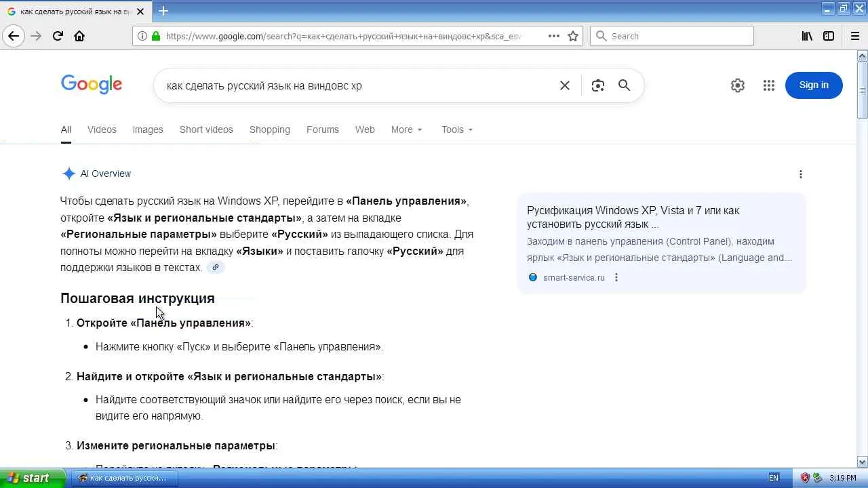Image resolution: width=868 pixels, height=488 pixels.
Task: Click the Пошаговая инструкция heading
Action: [138, 298]
